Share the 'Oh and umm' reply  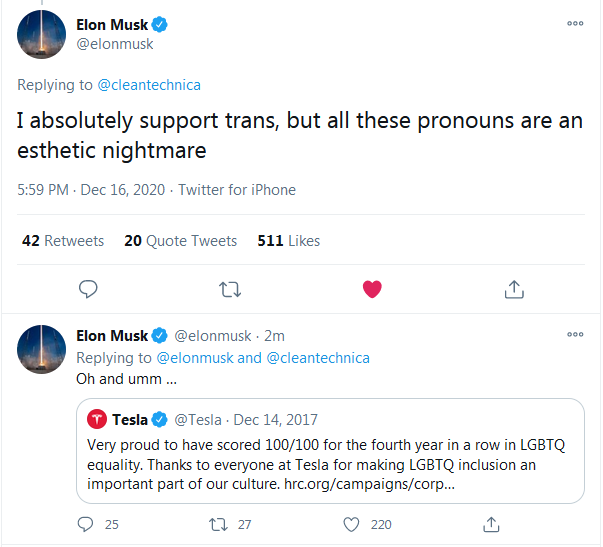point(491,524)
